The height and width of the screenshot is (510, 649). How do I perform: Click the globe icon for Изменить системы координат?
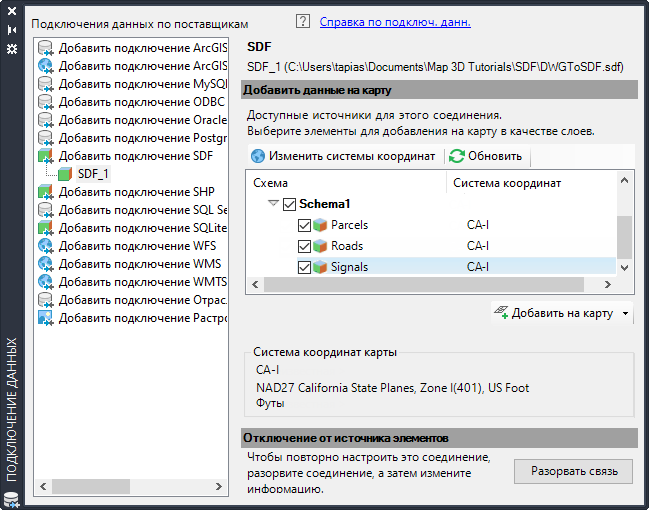point(258,156)
